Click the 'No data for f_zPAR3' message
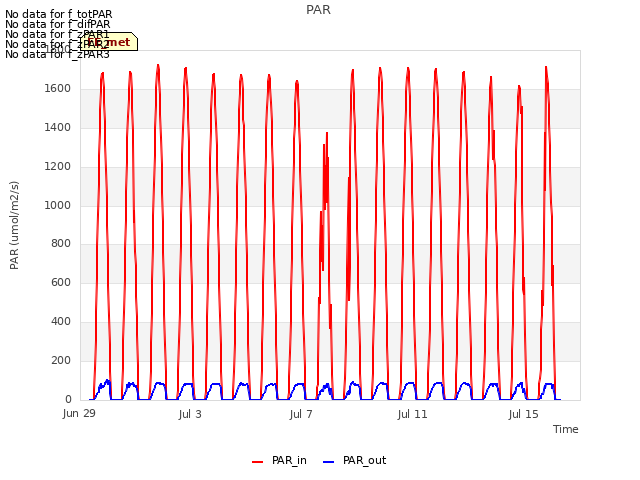 coord(58,54)
